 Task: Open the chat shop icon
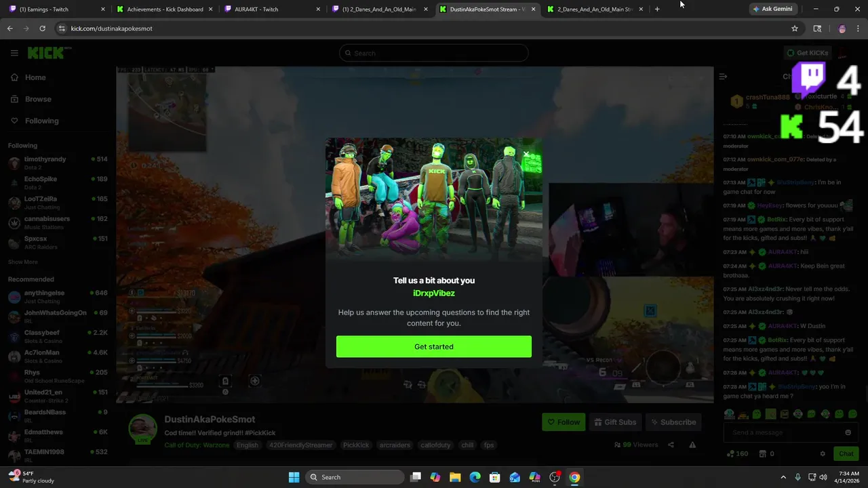[x=763, y=453]
